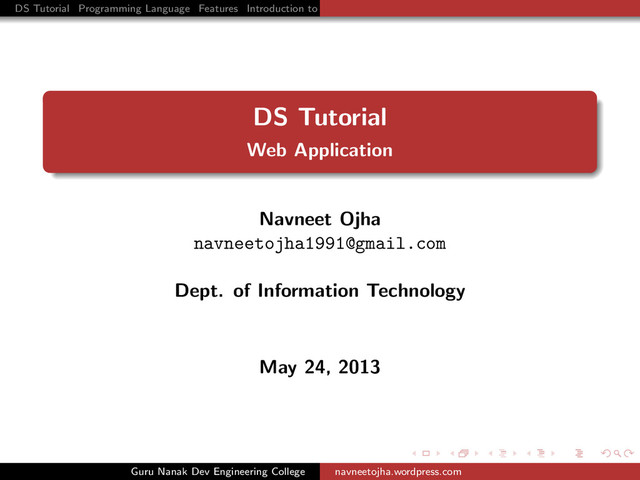Click the slide rectangle navigation icon
Image resolution: width=640 pixels, height=480 pixels.
coord(426,453)
